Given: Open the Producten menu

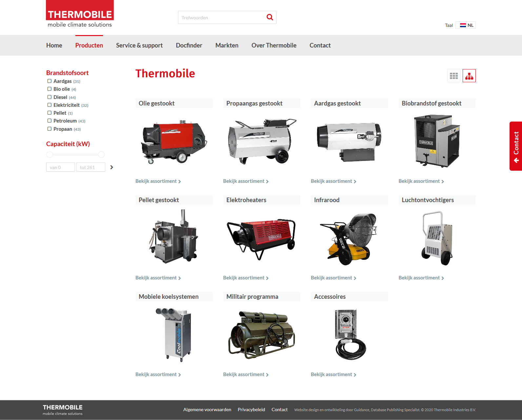Looking at the screenshot, I should [x=89, y=46].
